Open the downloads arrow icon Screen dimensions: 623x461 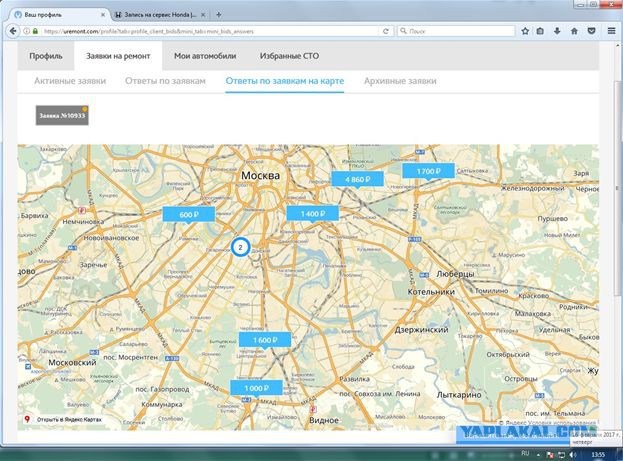pos(557,31)
